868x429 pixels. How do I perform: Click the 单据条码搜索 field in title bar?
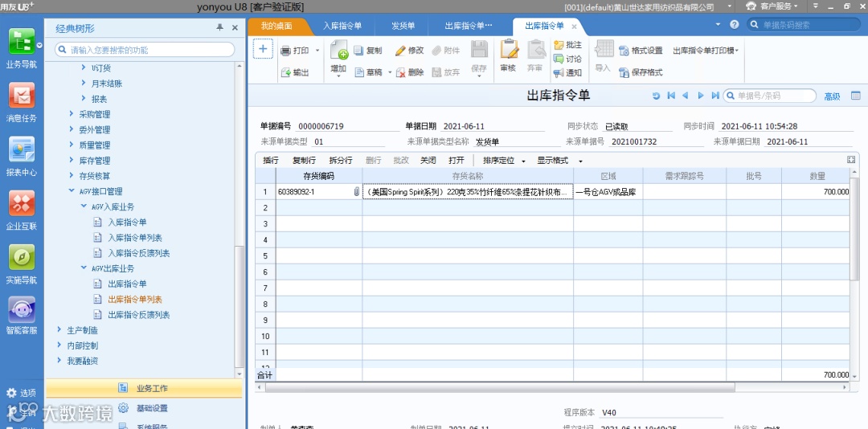pos(804,25)
